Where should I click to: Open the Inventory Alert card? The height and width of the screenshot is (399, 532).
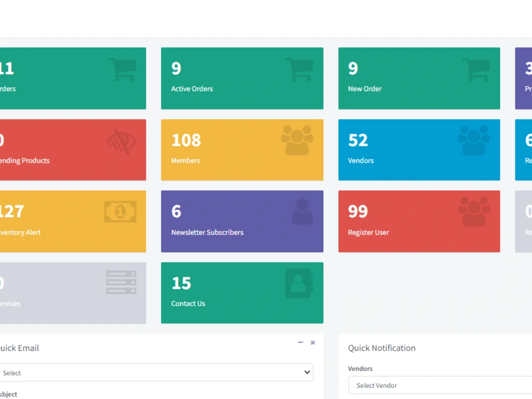tap(73, 221)
